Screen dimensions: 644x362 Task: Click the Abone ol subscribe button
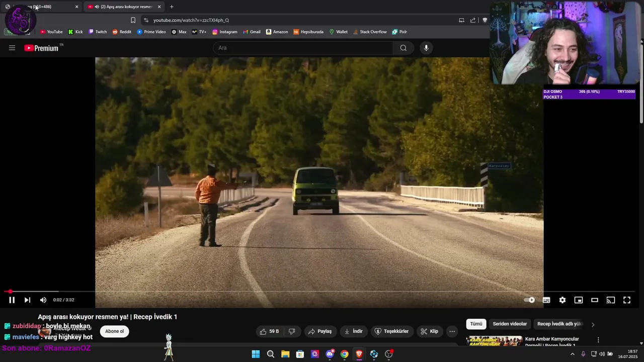[x=114, y=331]
